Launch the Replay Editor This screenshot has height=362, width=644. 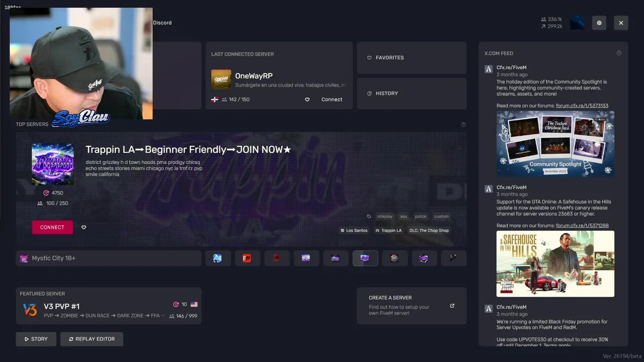tap(92, 339)
